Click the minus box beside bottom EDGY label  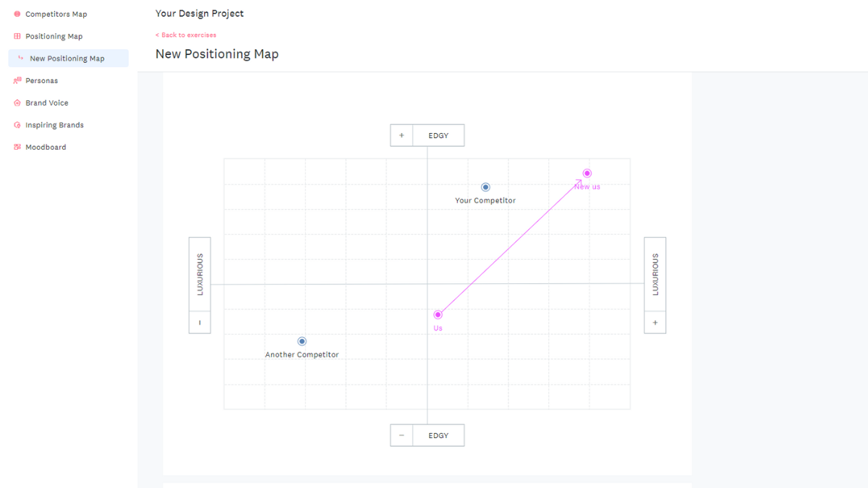[x=401, y=435]
